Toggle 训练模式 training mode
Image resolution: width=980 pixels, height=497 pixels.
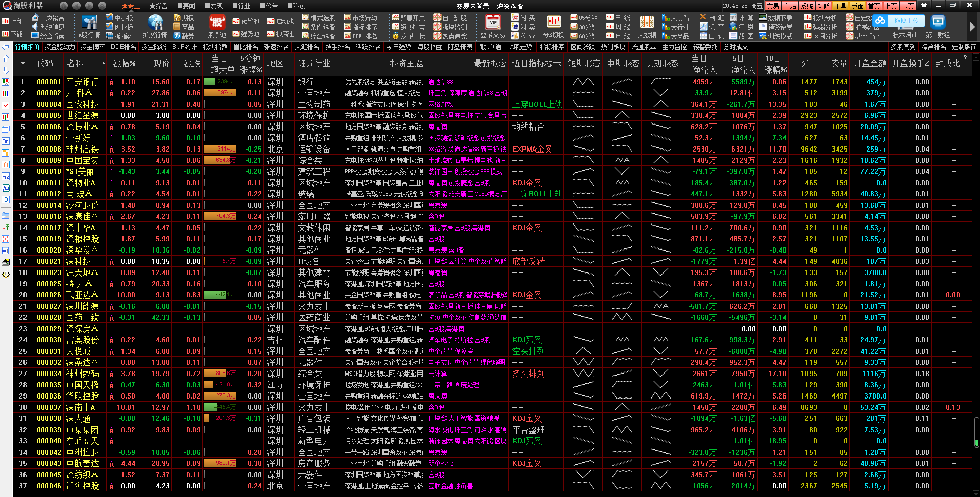776,36
